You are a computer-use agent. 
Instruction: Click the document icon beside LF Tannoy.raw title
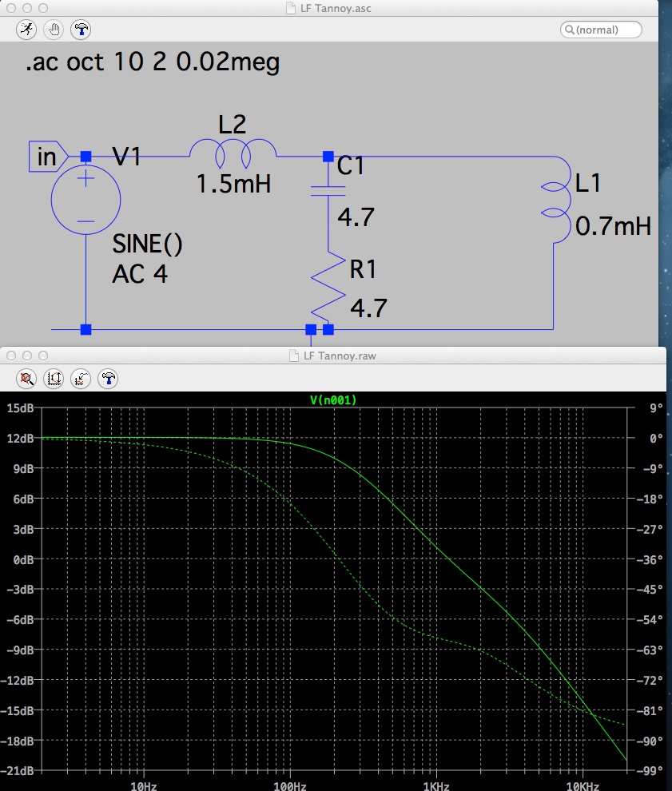(x=293, y=356)
